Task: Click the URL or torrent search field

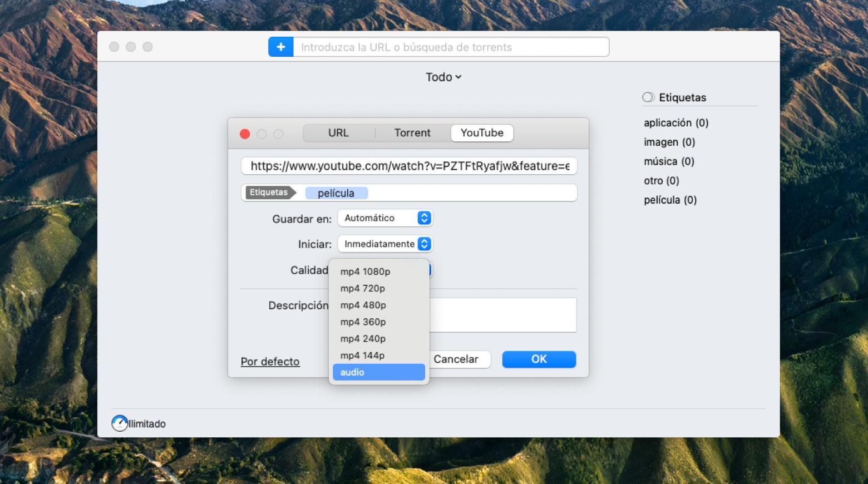Action: coord(451,47)
